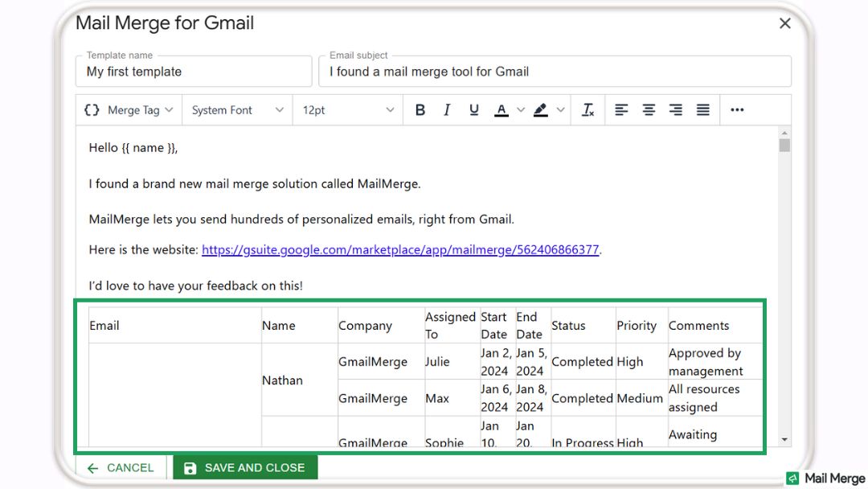Click the 'Hello {{ name }},' line
Image resolution: width=868 pixels, height=489 pixels.
pos(133,148)
